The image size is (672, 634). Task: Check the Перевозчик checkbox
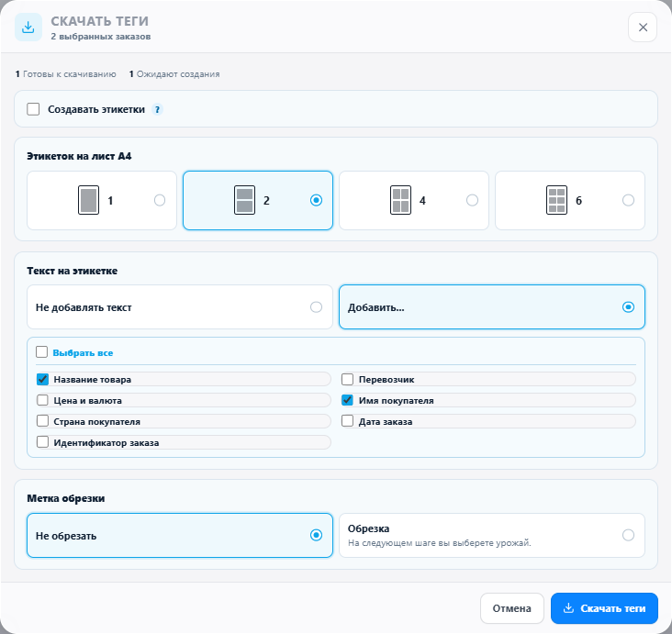[x=348, y=379]
